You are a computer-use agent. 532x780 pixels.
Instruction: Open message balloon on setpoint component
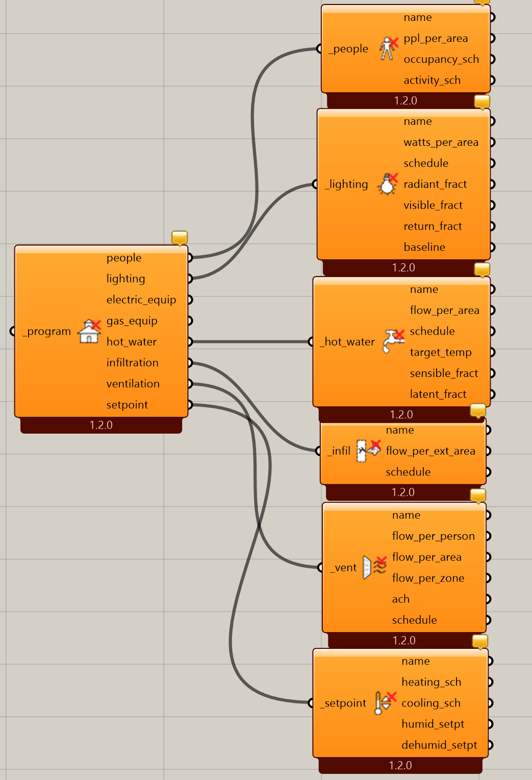480,641
